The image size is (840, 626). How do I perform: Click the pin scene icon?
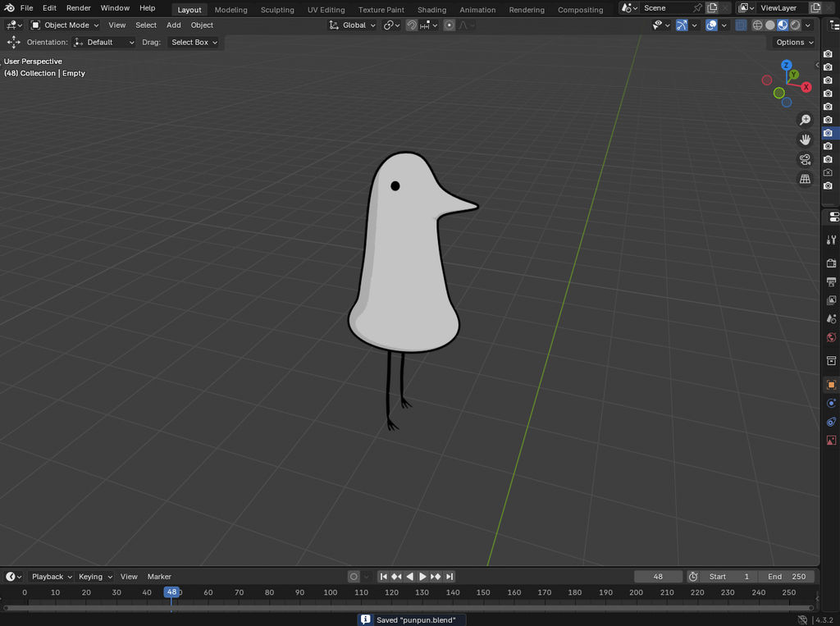(697, 8)
